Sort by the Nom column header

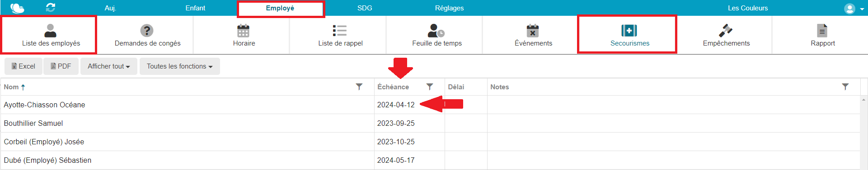click(x=11, y=87)
